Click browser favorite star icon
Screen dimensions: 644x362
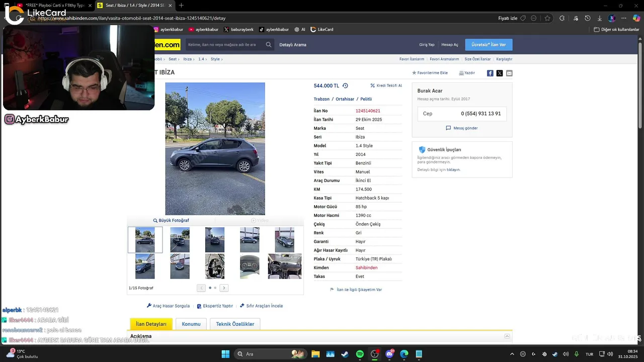click(x=547, y=18)
